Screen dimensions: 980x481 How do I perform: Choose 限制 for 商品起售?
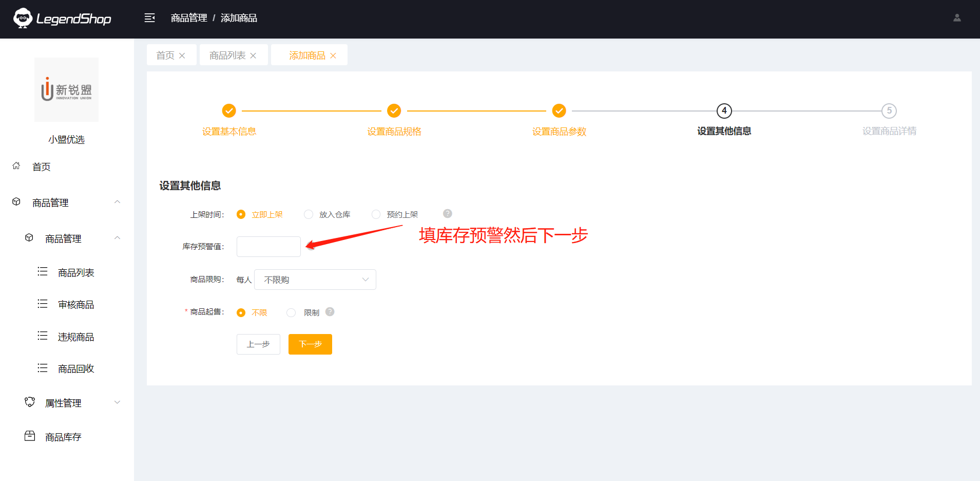(291, 312)
